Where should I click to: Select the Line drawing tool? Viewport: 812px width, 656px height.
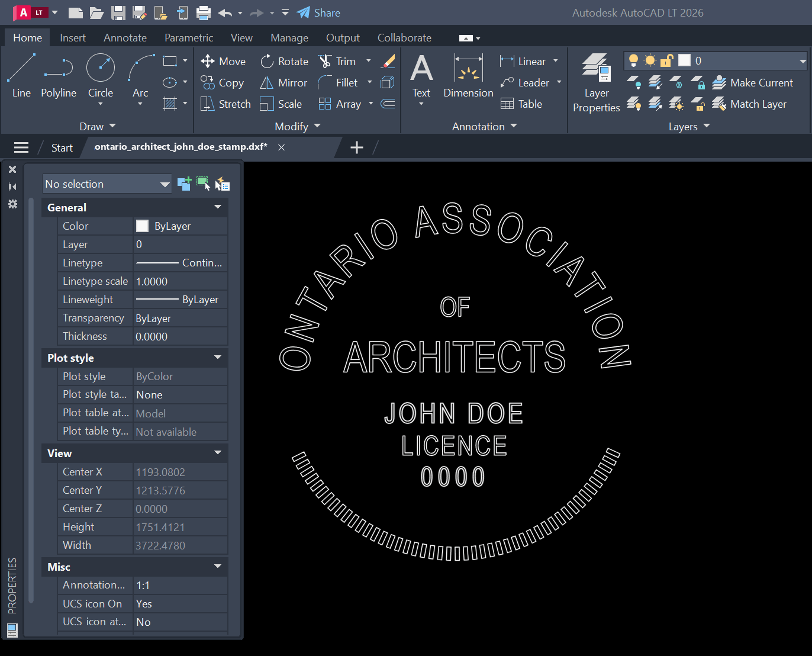pos(21,75)
